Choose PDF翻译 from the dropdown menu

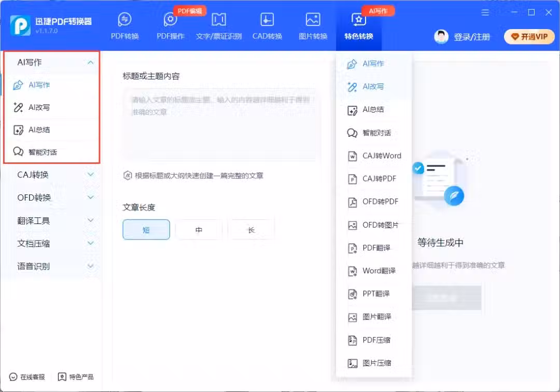(373, 248)
